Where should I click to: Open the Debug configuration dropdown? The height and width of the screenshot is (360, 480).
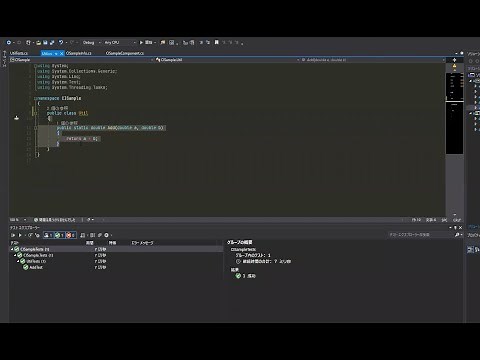pos(92,43)
